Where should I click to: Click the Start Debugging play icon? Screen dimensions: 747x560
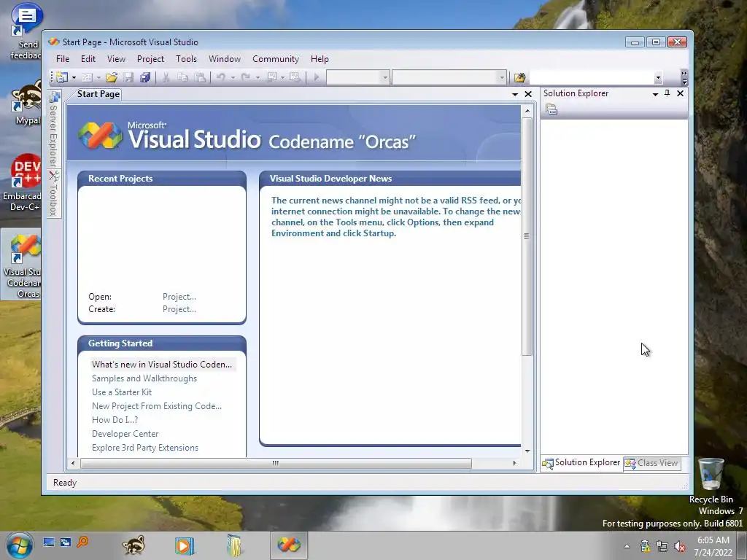(317, 77)
